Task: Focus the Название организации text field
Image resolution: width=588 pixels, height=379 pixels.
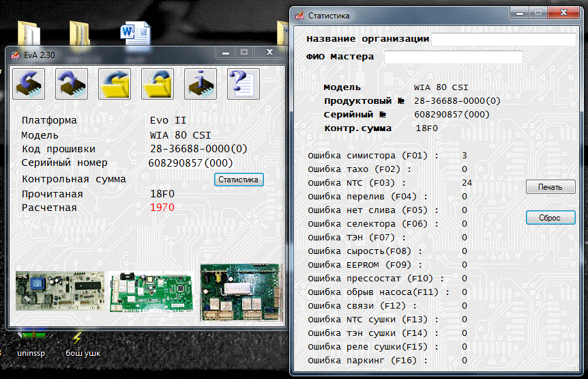Action: coord(504,40)
